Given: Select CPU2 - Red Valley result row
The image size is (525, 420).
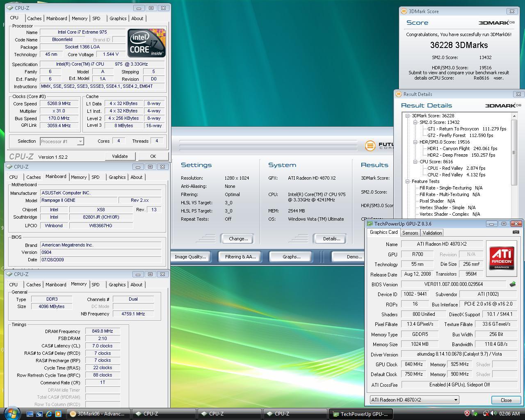Looking at the screenshot, I should click(x=456, y=175).
